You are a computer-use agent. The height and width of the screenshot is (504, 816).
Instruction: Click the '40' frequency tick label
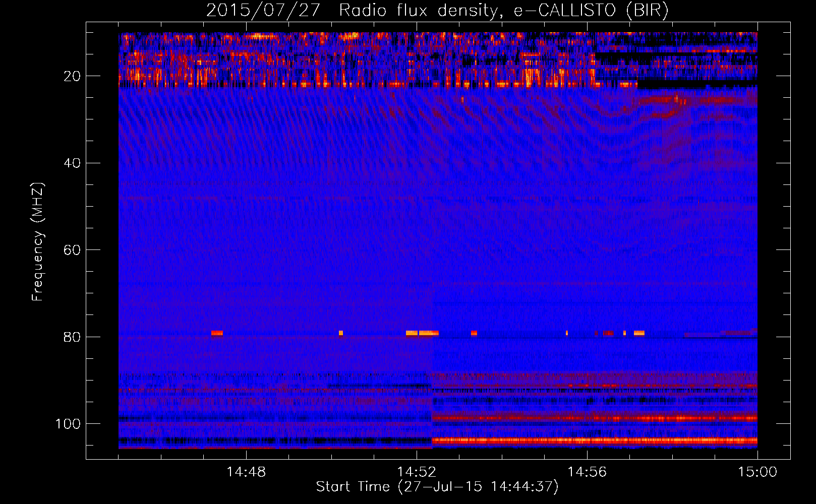tap(72, 163)
